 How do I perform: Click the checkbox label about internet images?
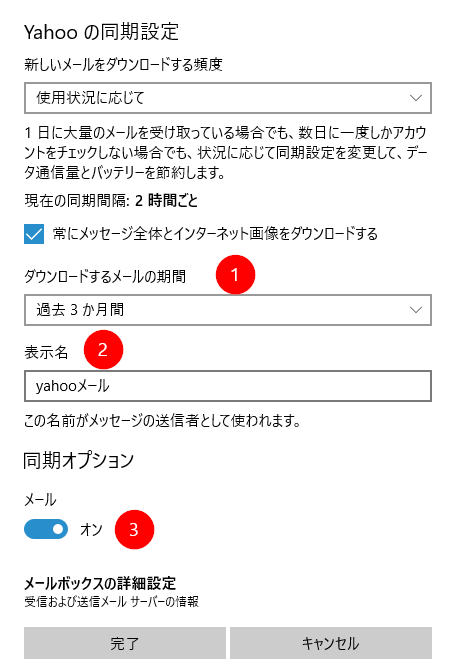[215, 234]
